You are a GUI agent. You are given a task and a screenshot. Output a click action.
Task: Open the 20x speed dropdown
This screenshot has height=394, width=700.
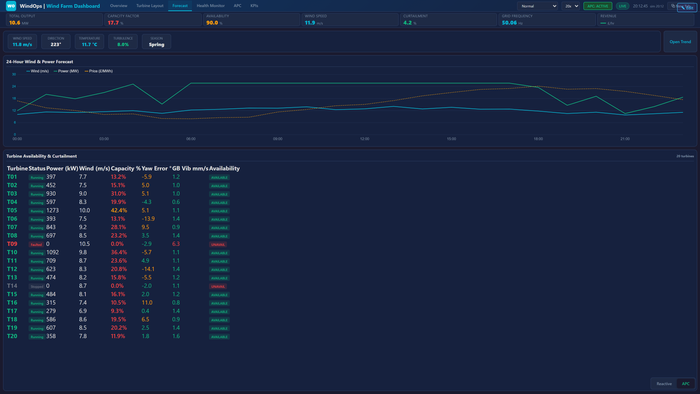(571, 6)
